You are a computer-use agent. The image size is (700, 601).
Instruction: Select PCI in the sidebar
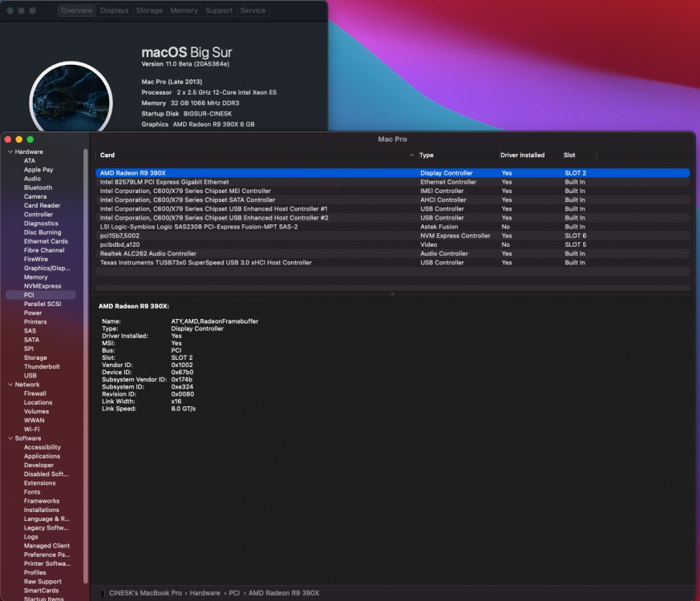point(41,295)
